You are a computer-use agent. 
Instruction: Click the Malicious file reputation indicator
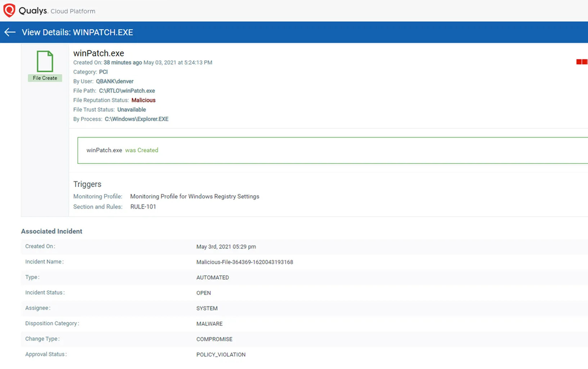(x=143, y=100)
